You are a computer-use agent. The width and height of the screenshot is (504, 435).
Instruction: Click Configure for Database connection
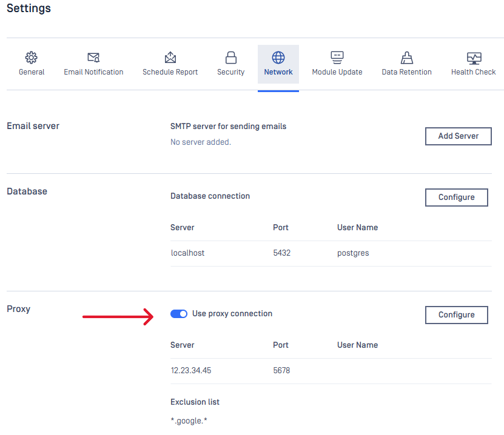click(x=456, y=198)
